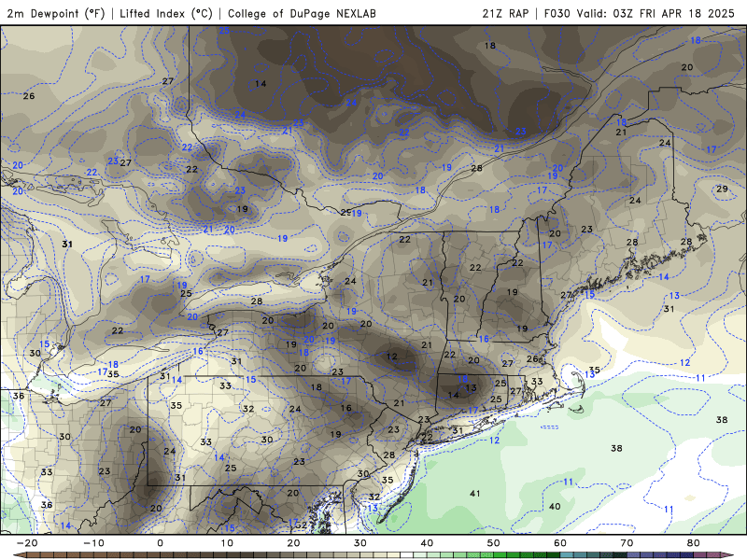Click the black 40 dewpoint value offshore

click(555, 506)
